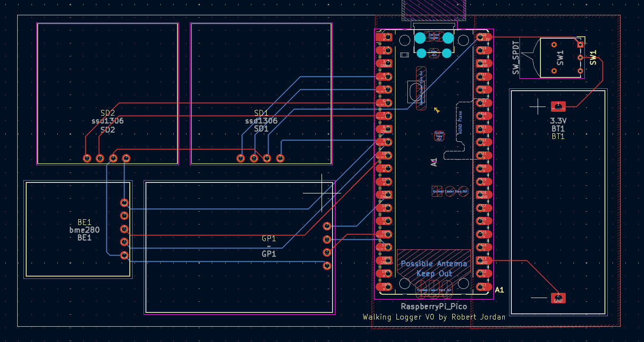This screenshot has width=644, height=342.
Task: Click the leftmost pad of the SD2 display
Action: point(87,158)
